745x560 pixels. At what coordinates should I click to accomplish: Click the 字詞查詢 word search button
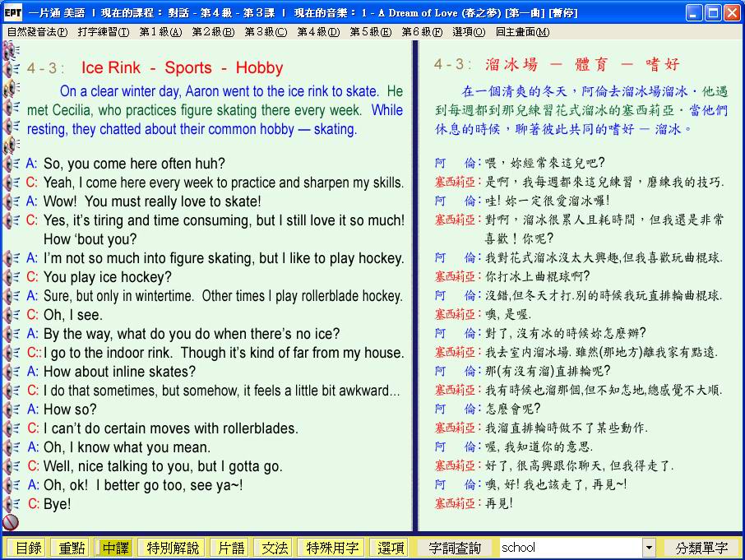tap(455, 548)
